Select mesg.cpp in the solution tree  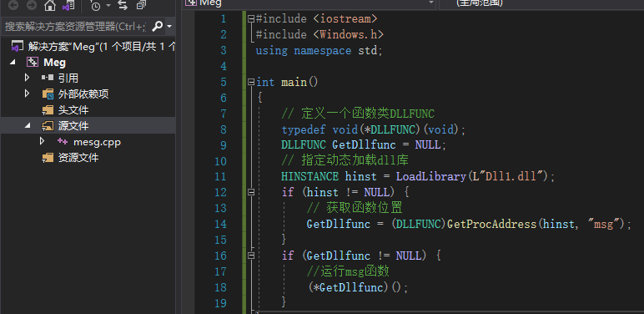[x=97, y=142]
